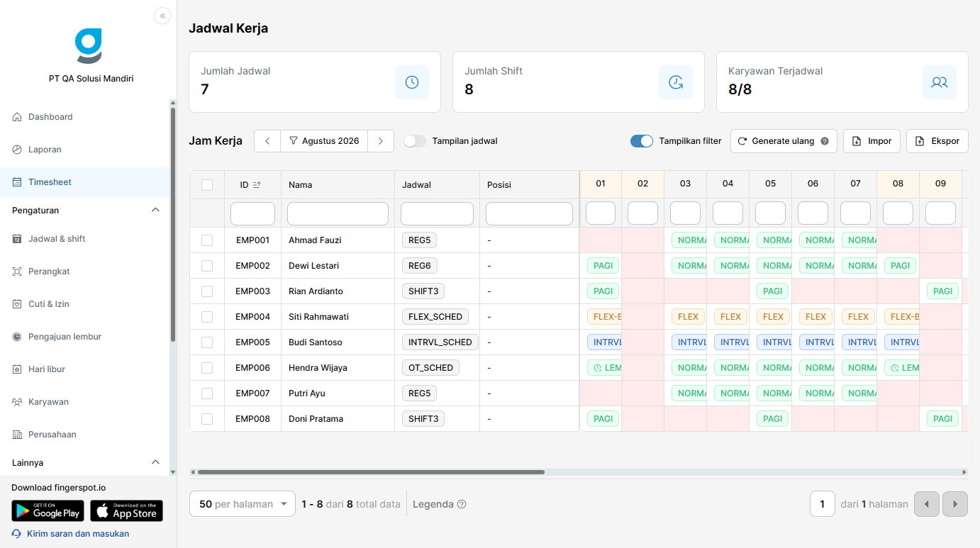
Task: Collapse the Pengaturan sidebar section
Action: 156,211
